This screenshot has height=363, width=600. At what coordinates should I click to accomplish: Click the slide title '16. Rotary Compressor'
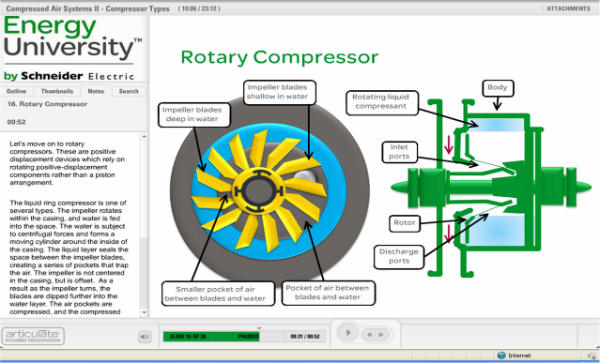[47, 104]
